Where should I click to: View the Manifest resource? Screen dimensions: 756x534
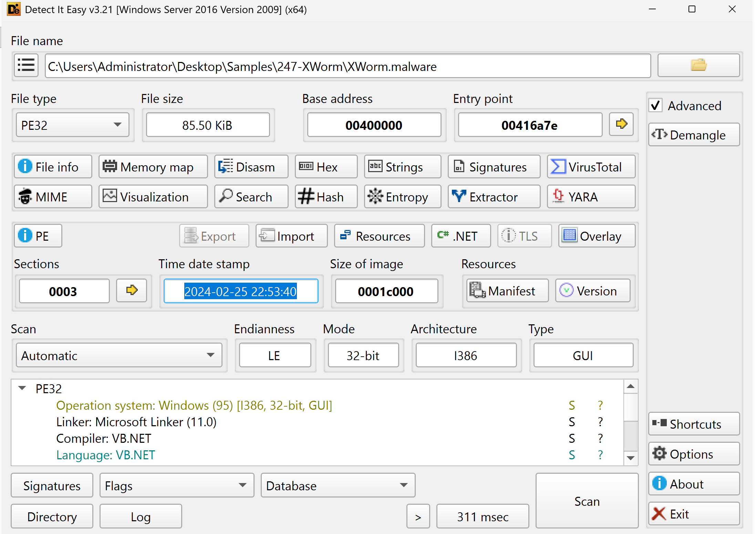507,291
